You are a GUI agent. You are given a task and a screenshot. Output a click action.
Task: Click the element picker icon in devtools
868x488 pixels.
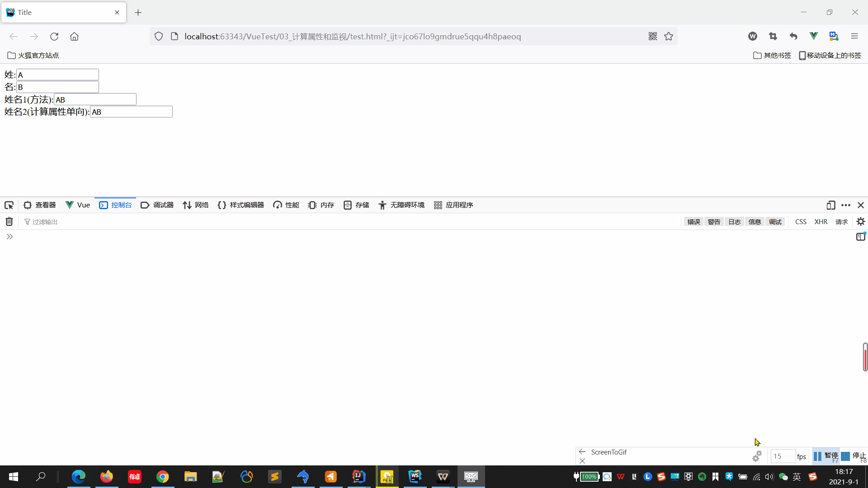[9, 205]
